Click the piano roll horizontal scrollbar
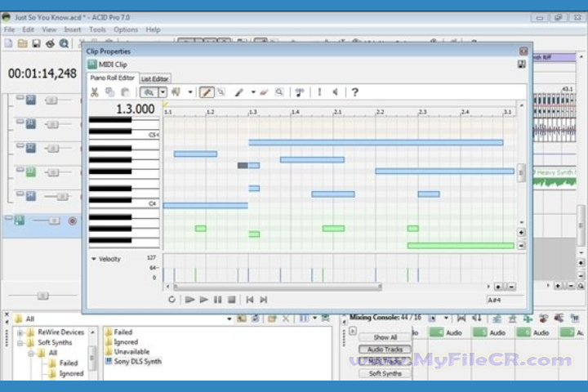Image resolution: width=588 pixels, height=392 pixels. pyautogui.click(x=277, y=287)
